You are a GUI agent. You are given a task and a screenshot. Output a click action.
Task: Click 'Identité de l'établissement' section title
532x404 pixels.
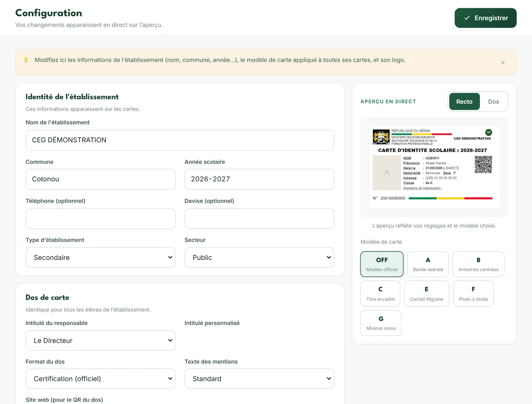[x=72, y=97]
